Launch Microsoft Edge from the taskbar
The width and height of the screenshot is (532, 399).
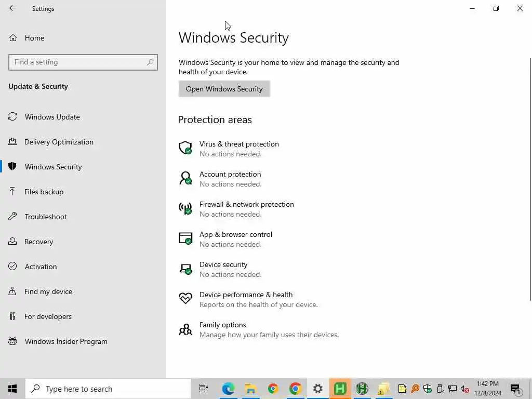coord(229,389)
